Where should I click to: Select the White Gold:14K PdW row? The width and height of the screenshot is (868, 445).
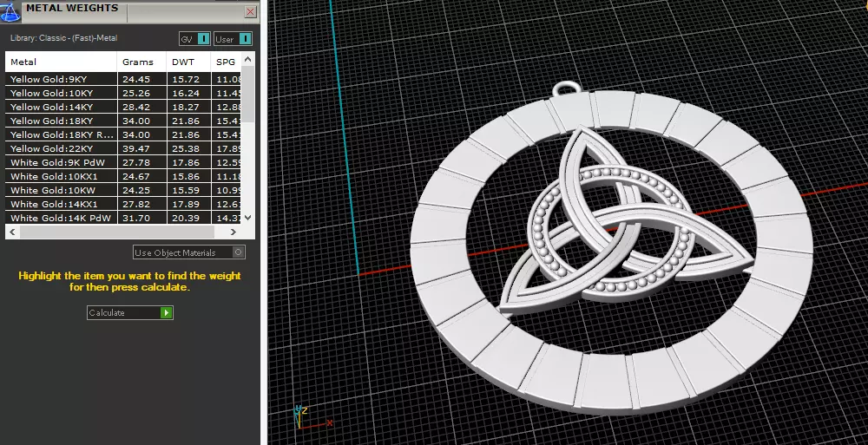click(124, 218)
